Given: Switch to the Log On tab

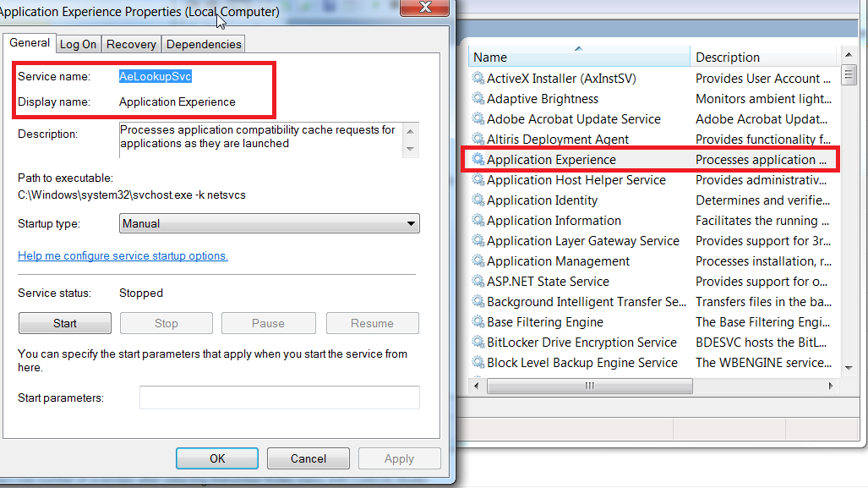Looking at the screenshot, I should pyautogui.click(x=78, y=44).
